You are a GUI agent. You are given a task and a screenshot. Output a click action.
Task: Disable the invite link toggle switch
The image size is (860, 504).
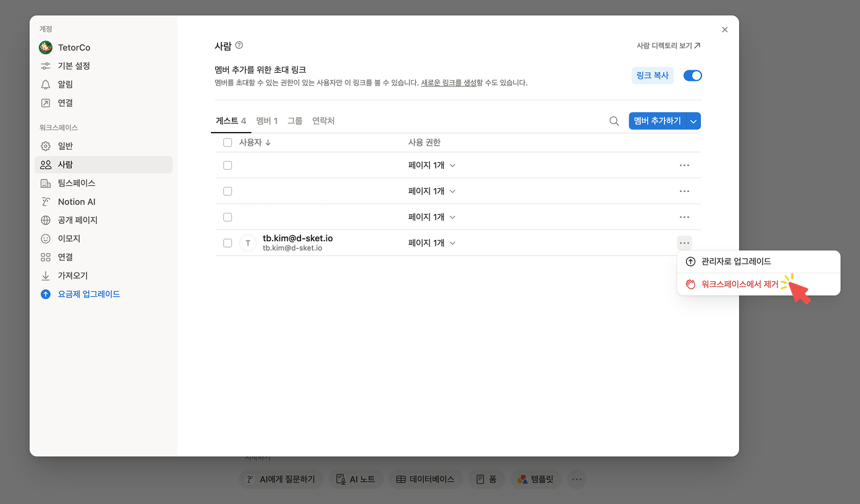692,75
